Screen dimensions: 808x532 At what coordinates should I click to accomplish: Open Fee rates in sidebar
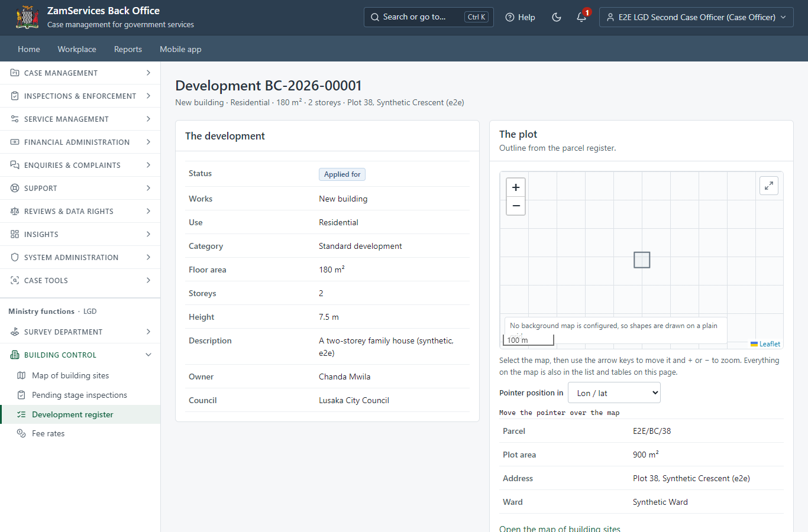(x=48, y=433)
